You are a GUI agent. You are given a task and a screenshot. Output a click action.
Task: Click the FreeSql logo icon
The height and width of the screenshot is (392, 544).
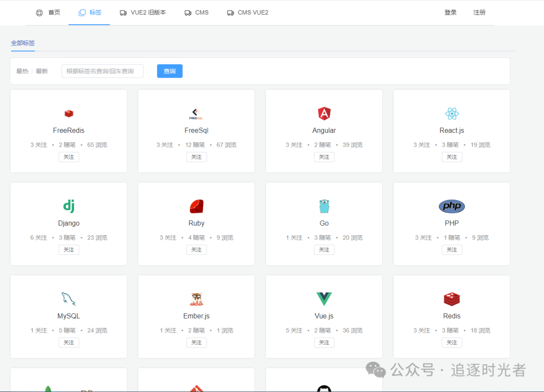point(196,113)
